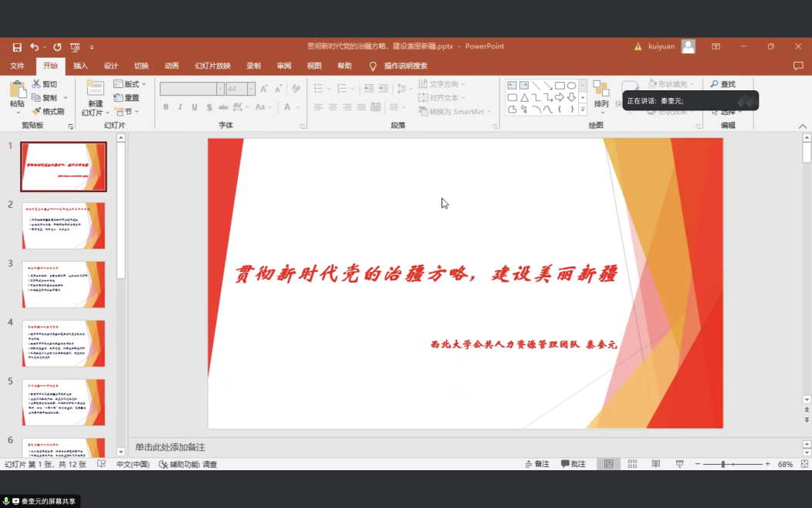Click the Undo arrow icon
The width and height of the screenshot is (812, 508).
[34, 47]
